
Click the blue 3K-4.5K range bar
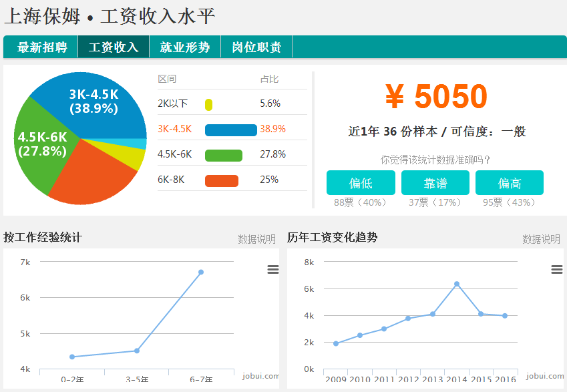tap(230, 130)
